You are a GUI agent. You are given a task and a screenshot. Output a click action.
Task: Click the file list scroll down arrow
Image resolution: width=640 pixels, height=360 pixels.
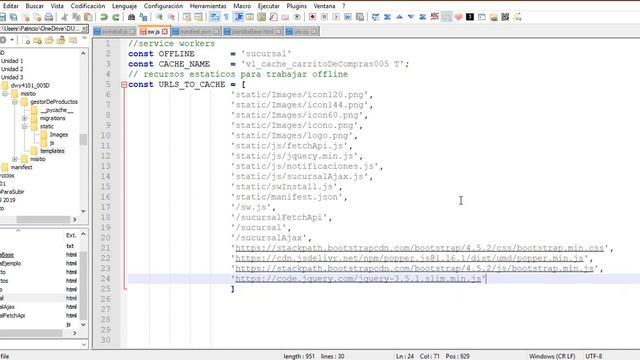83,324
